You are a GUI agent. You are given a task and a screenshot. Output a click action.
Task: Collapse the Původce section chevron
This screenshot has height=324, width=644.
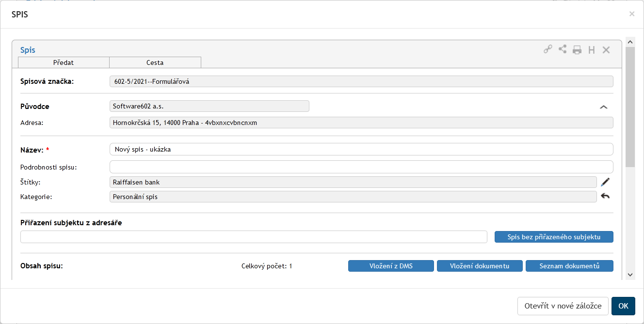[x=604, y=107]
